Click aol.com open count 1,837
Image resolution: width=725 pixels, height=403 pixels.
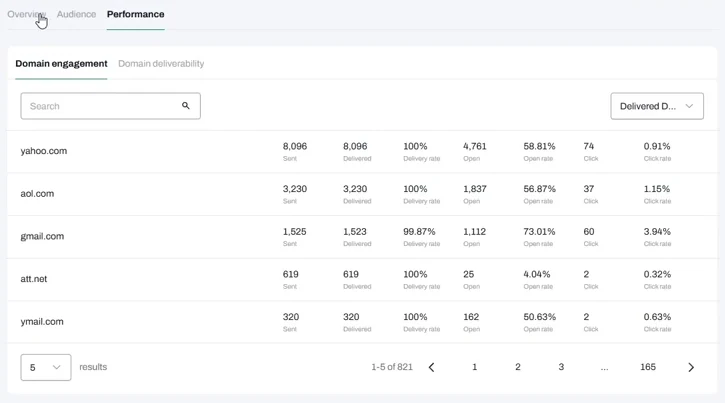[475, 189]
